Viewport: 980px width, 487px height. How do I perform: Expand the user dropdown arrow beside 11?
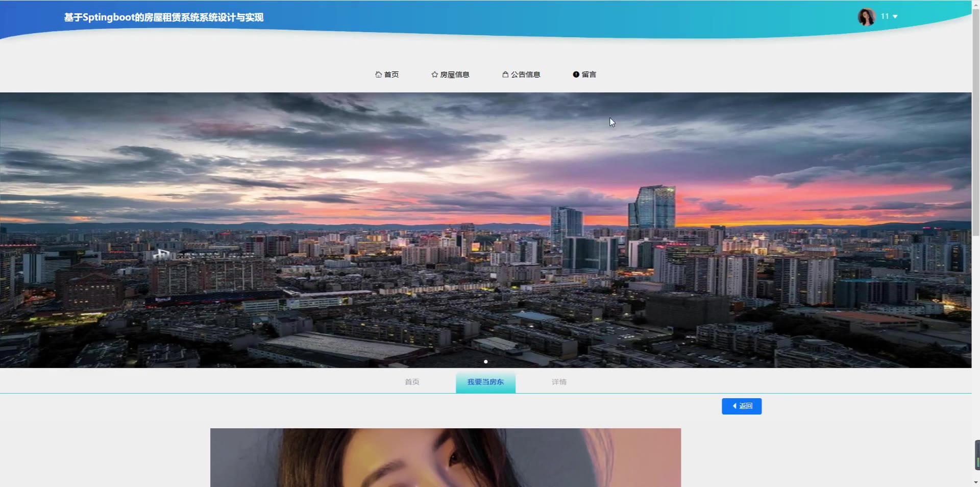(x=895, y=17)
